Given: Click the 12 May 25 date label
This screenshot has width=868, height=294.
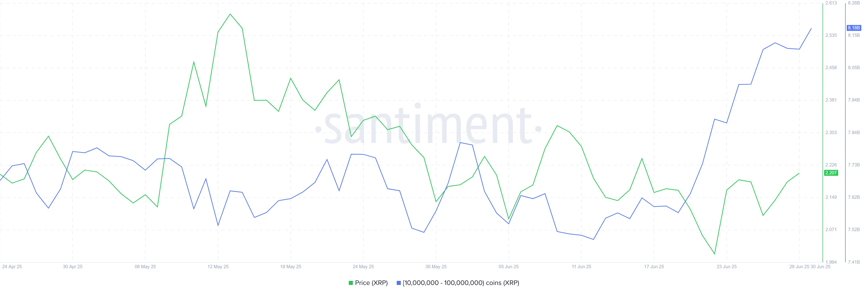Looking at the screenshot, I should (218, 267).
